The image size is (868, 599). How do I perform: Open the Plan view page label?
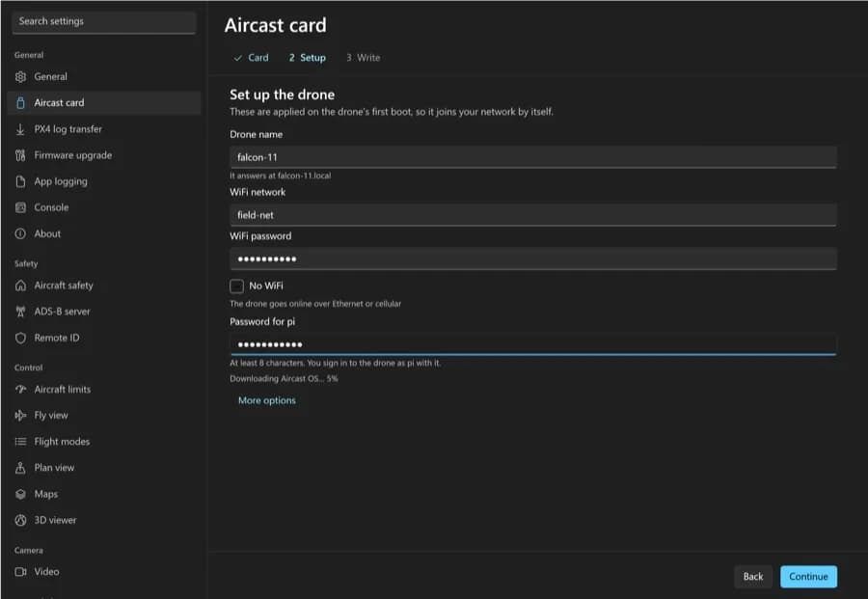click(54, 468)
